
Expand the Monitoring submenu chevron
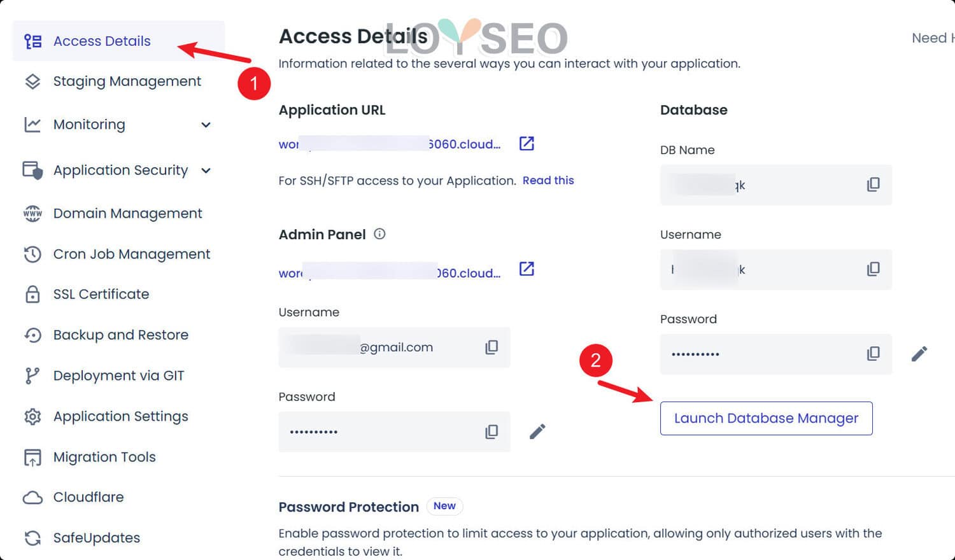click(x=206, y=125)
